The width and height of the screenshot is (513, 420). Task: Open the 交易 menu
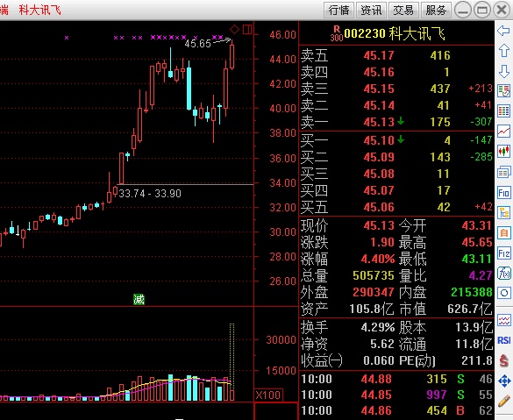(403, 10)
